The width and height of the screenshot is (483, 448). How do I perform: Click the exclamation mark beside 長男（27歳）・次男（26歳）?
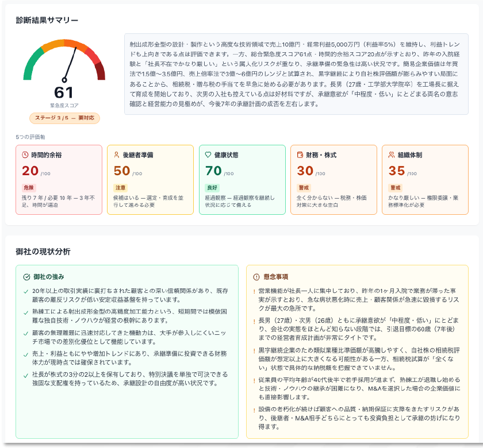[x=254, y=321]
